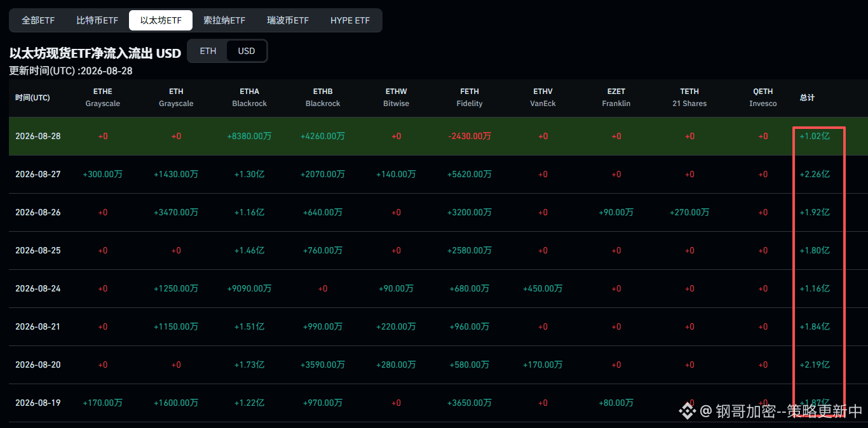Click the TETH 21 Shares column header
Viewport: 868px width, 428px height.
click(x=689, y=97)
